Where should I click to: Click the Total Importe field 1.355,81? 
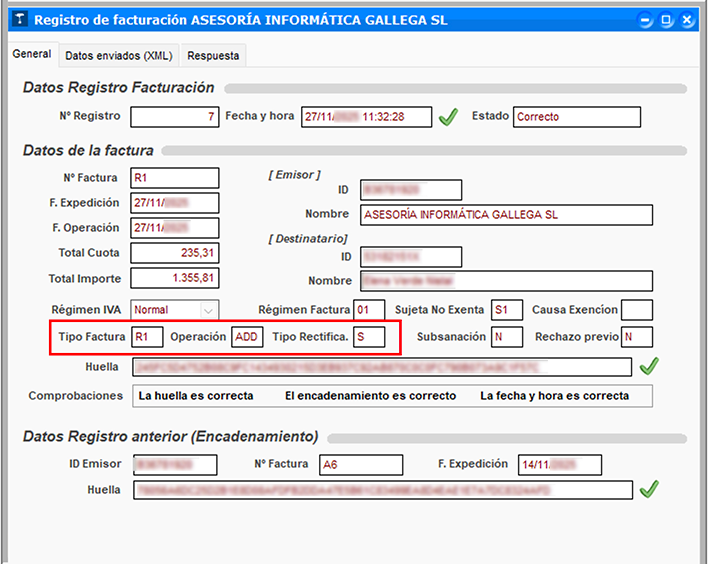pyautogui.click(x=175, y=278)
